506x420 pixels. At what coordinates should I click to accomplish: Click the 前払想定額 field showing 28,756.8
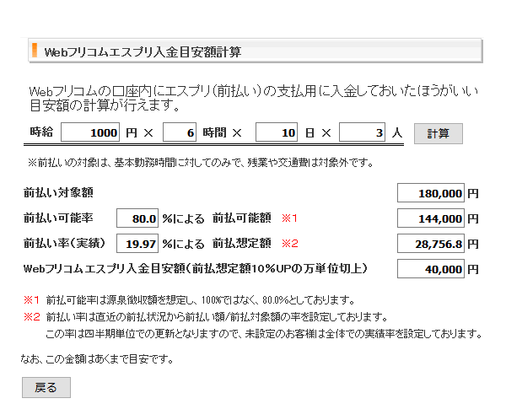pyautogui.click(x=430, y=244)
